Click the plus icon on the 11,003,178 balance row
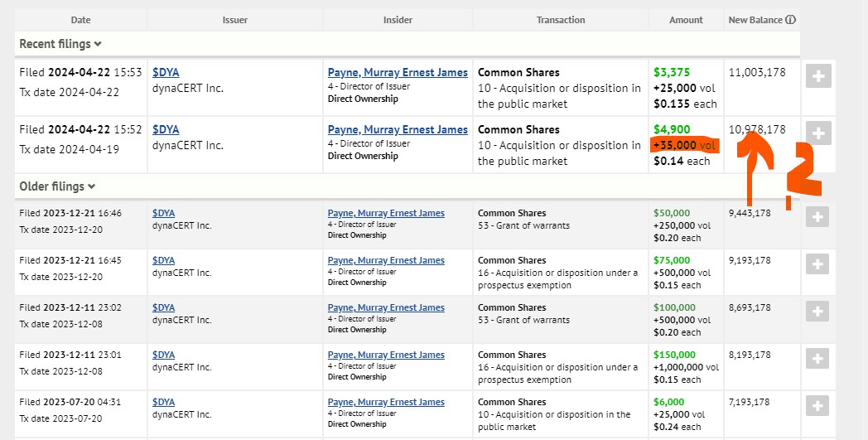The width and height of the screenshot is (868, 440). click(818, 75)
